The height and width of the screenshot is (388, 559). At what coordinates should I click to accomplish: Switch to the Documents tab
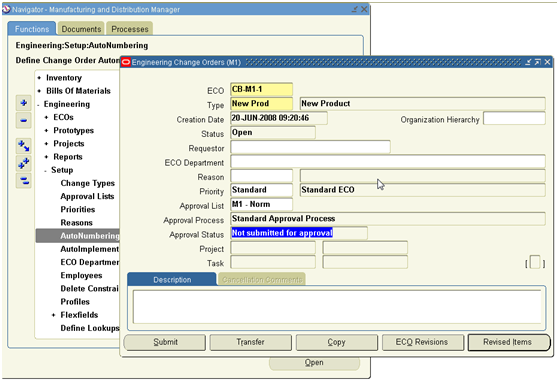click(81, 29)
